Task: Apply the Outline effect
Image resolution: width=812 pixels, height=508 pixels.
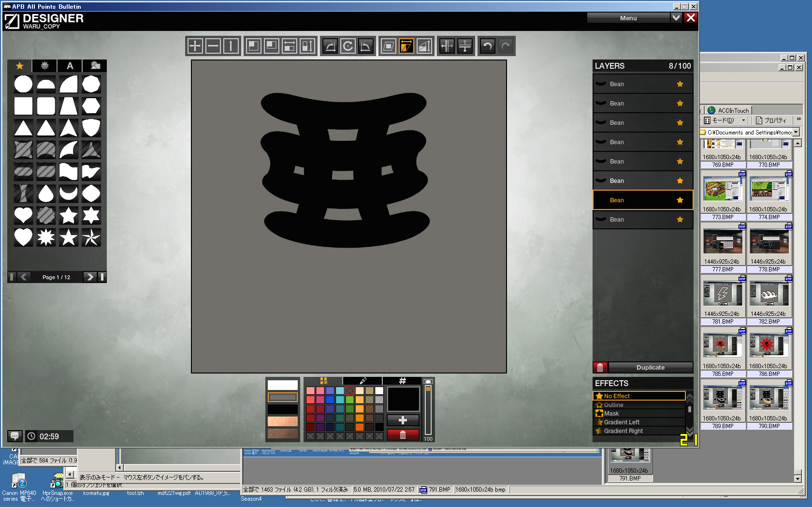Action: [639, 405]
